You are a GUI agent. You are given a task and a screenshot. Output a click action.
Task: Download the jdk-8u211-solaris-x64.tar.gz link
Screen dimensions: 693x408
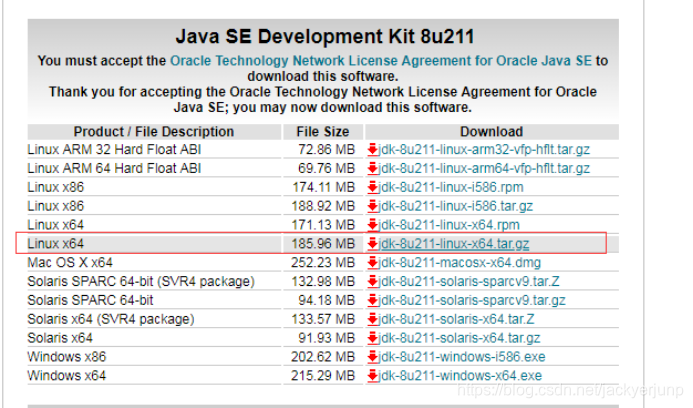[460, 338]
